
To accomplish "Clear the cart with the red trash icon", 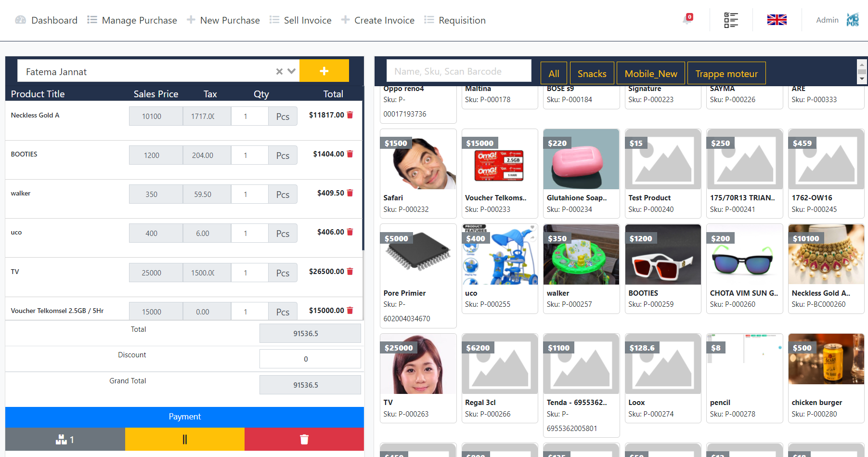I will point(304,439).
